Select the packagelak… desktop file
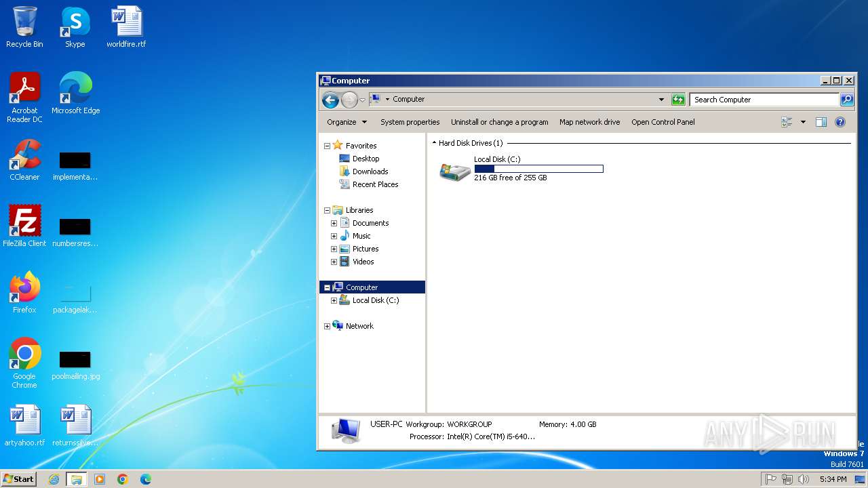Screen dimensions: 868x488 click(75, 298)
